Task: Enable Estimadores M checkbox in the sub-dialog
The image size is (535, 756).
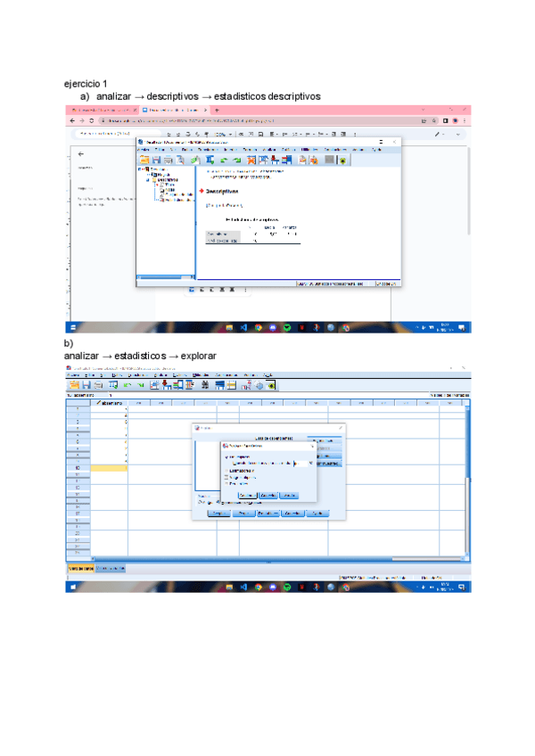Action: click(x=226, y=471)
